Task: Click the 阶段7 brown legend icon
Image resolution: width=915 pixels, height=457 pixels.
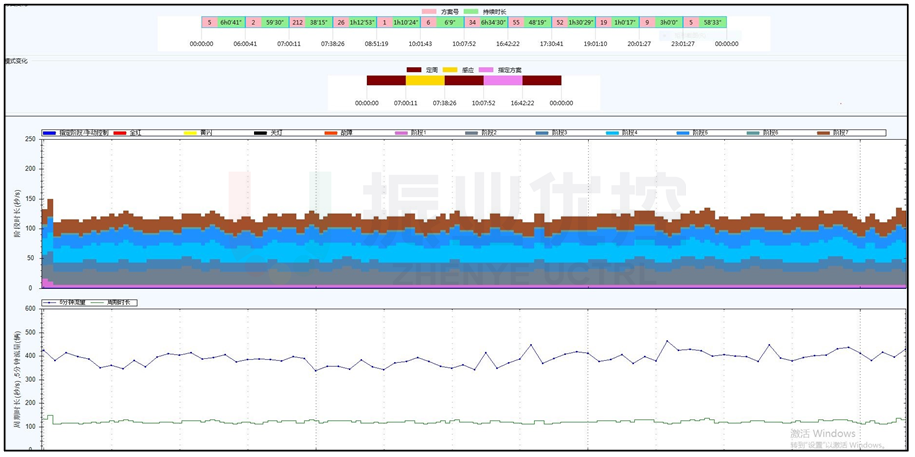Action: coord(825,133)
